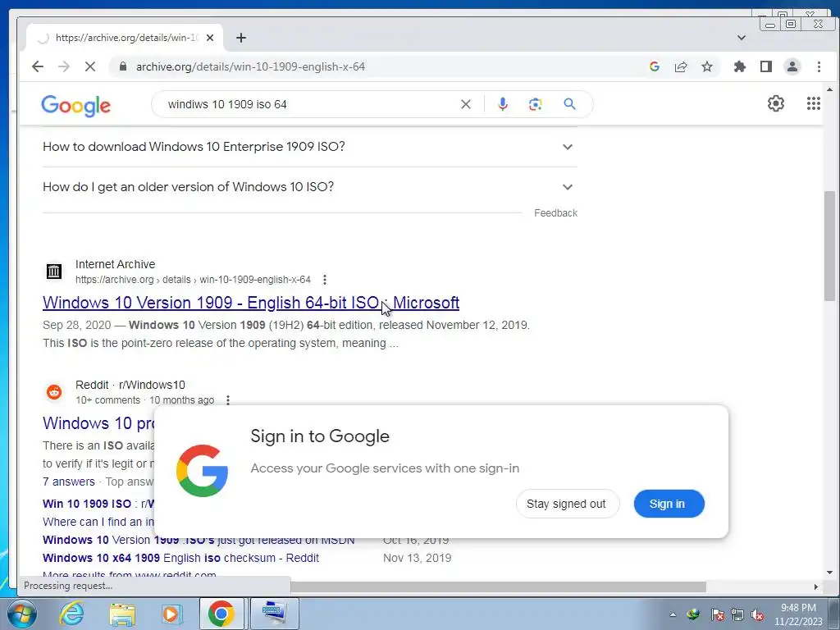840x630 pixels.
Task: Open Windows 10 x64 1909 checksum Reddit link
Action: point(180,558)
